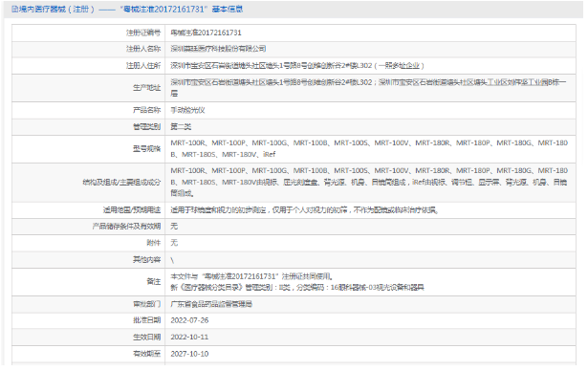Viewport: 588px width, 371px height.
Task: Click the 无 value beside 附件
Action: pyautogui.click(x=174, y=243)
